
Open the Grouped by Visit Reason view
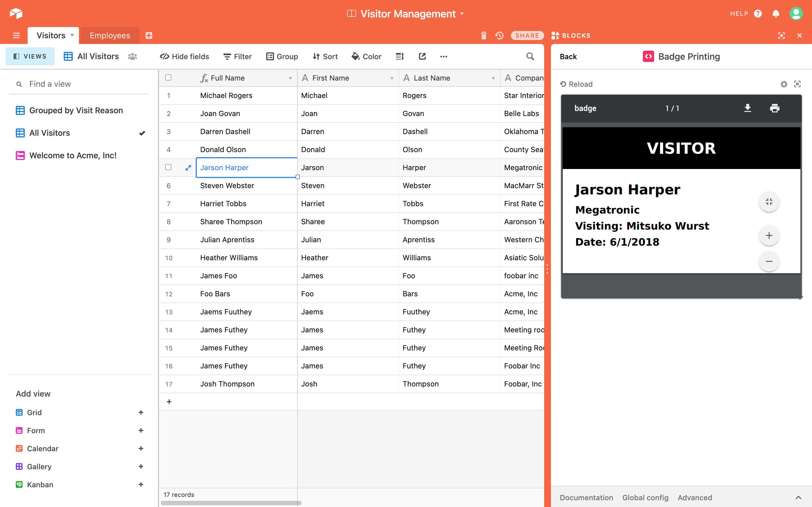point(76,110)
